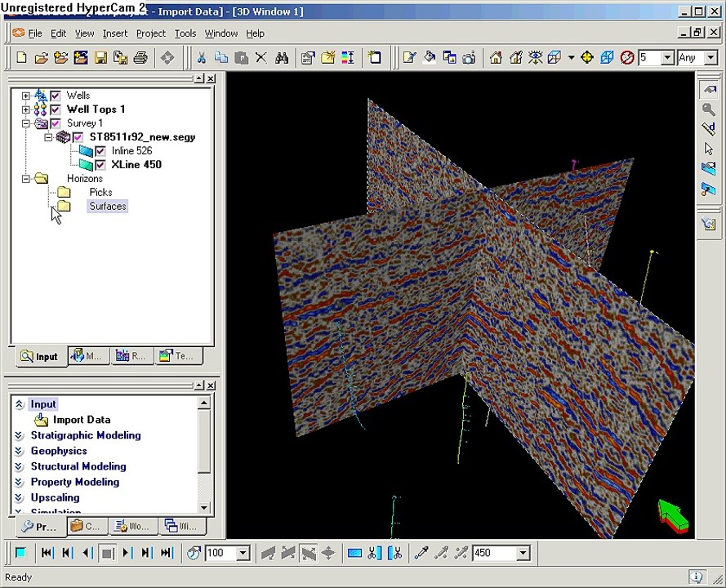726x588 pixels.
Task: Click the New project icon
Action: click(x=21, y=58)
